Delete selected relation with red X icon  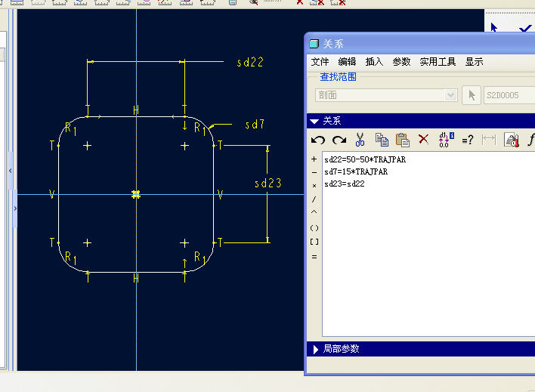tap(423, 139)
